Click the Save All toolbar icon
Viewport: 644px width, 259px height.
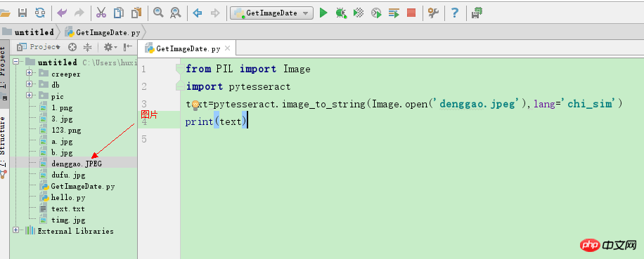point(22,13)
